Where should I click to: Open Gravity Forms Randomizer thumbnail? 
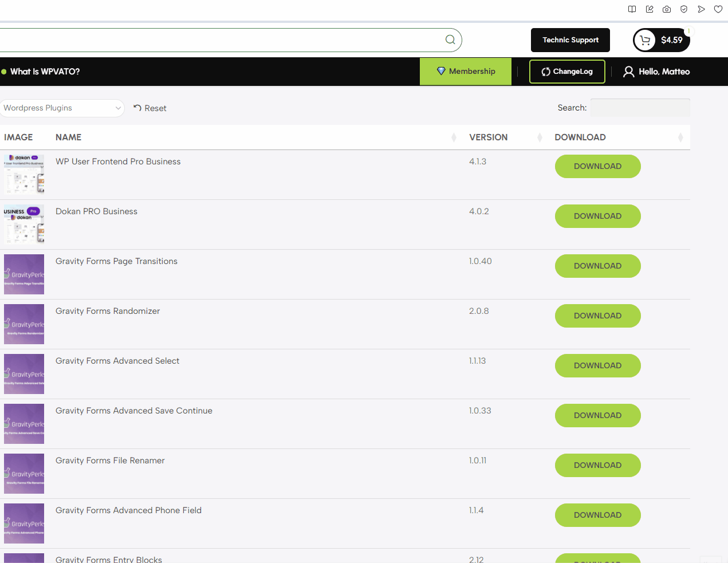[x=24, y=324]
